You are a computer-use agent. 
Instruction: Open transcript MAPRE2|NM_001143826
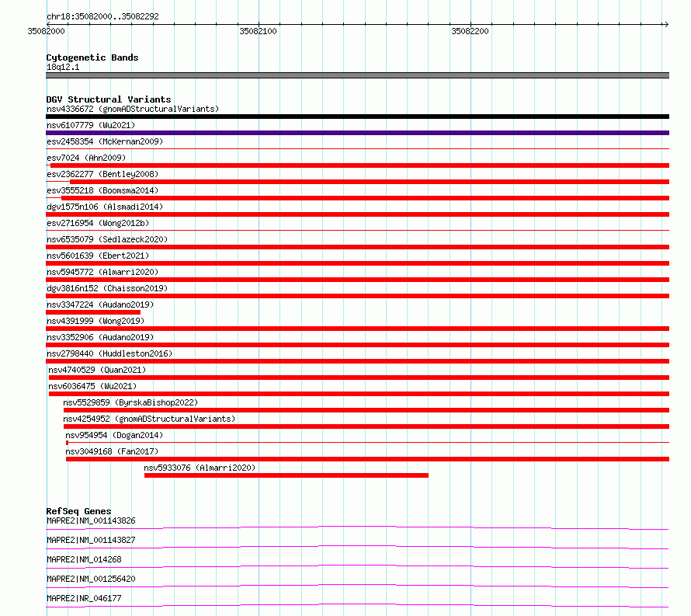91,520
